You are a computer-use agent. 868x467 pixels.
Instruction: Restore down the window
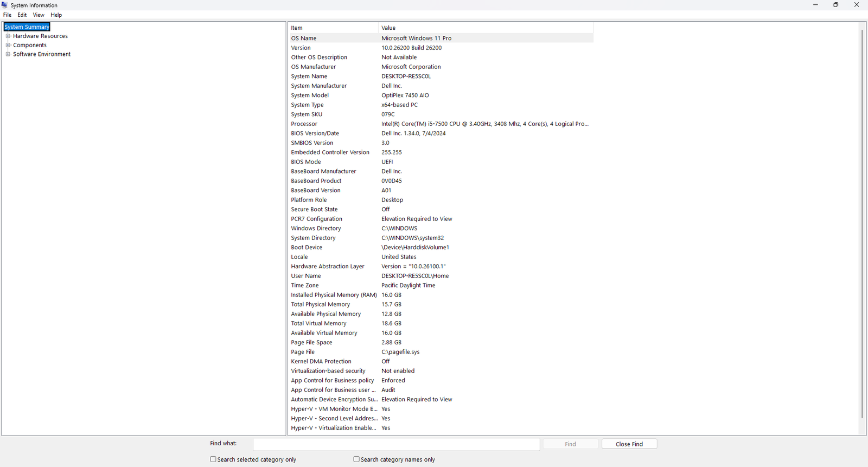[x=835, y=5]
